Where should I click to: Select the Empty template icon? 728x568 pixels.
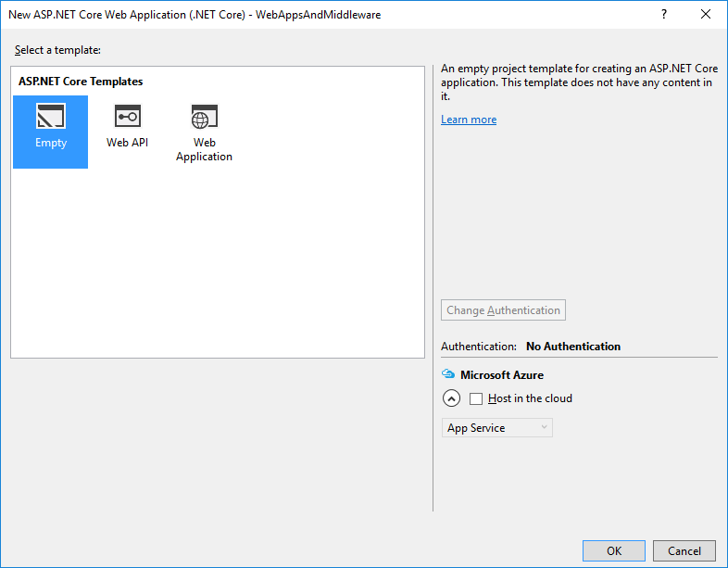pos(51,117)
